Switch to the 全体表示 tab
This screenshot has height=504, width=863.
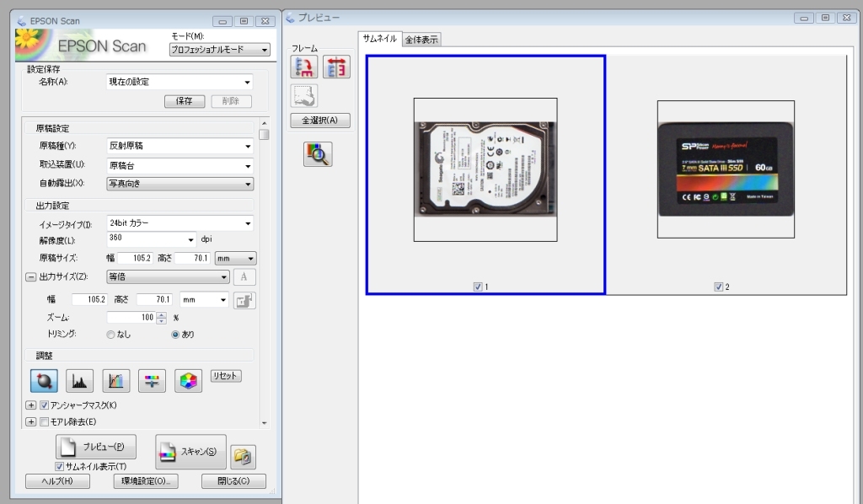point(421,40)
